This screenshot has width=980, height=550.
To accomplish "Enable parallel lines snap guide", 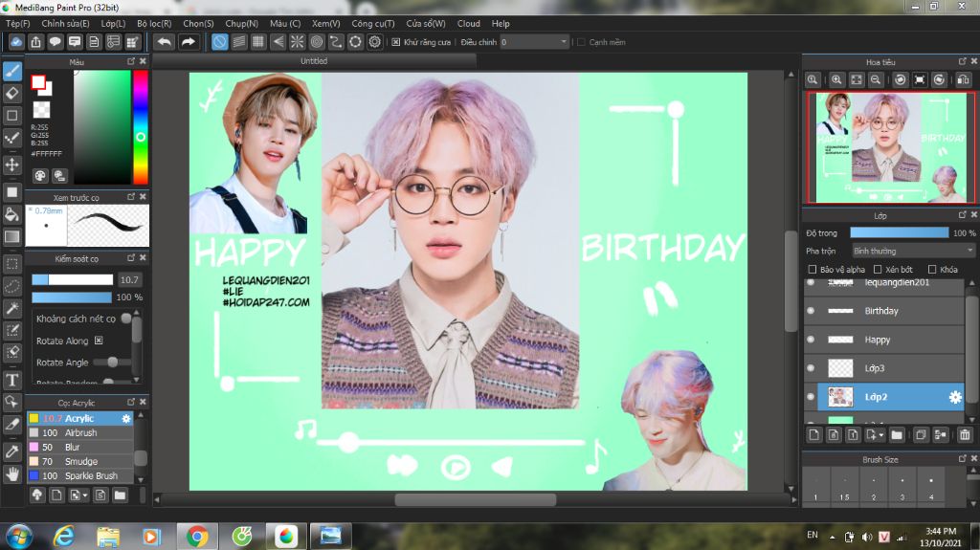I will [238, 42].
